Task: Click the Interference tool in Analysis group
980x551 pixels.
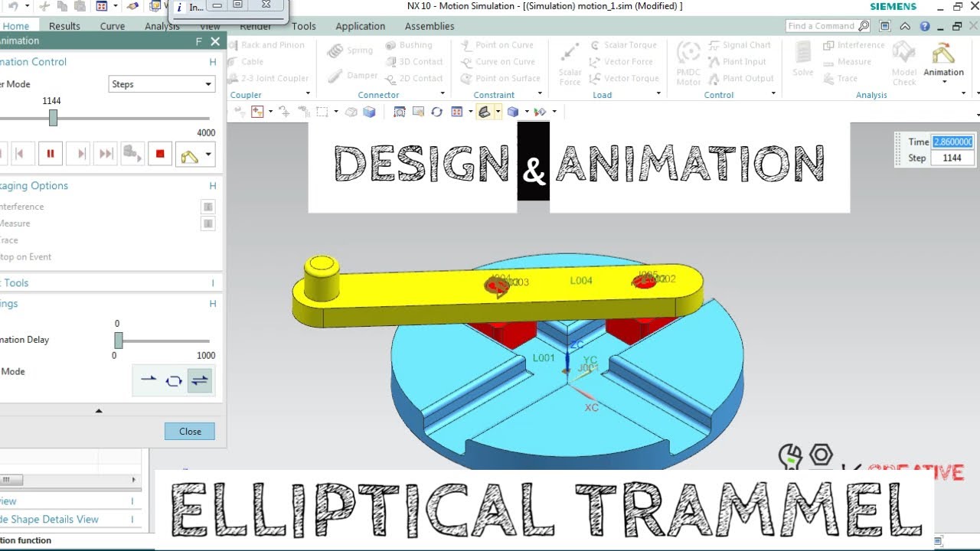Action: (854, 45)
